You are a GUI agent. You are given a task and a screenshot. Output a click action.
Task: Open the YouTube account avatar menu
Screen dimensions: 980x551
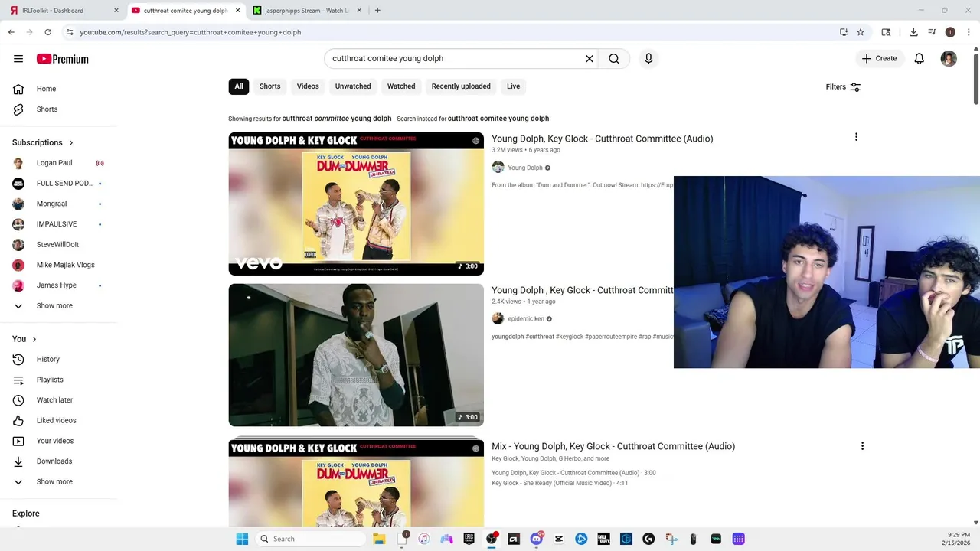coord(949,59)
